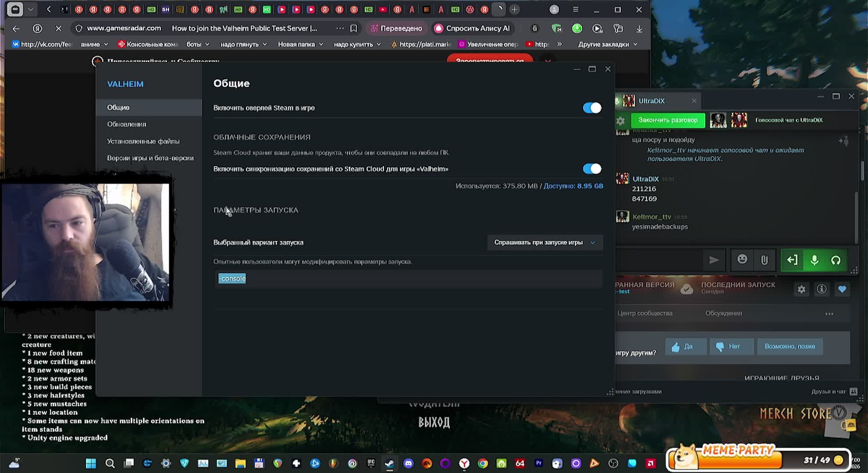Open the emoji picker in chat
This screenshot has height=473, width=868.
742,260
